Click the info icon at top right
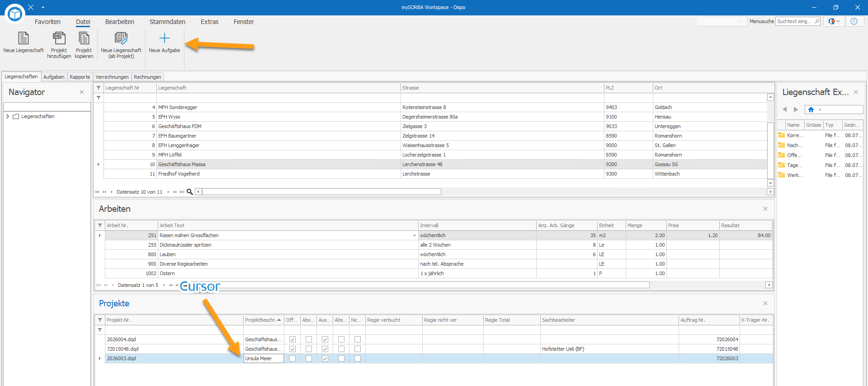The width and height of the screenshot is (868, 386). (x=854, y=21)
